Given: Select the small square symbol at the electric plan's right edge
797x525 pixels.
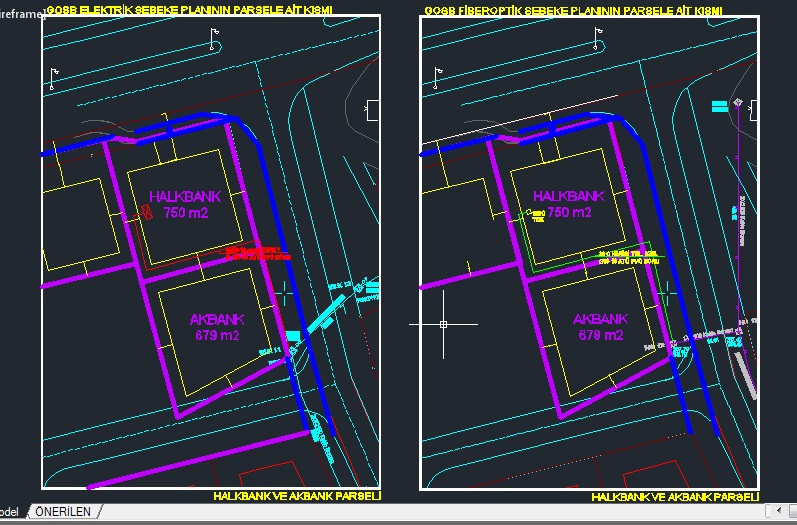Looking at the screenshot, I should pyautogui.click(x=372, y=108).
